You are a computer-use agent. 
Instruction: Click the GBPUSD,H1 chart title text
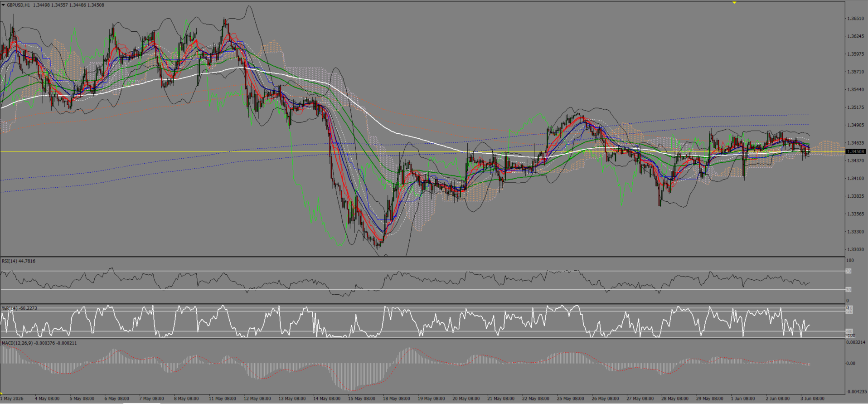[18, 5]
